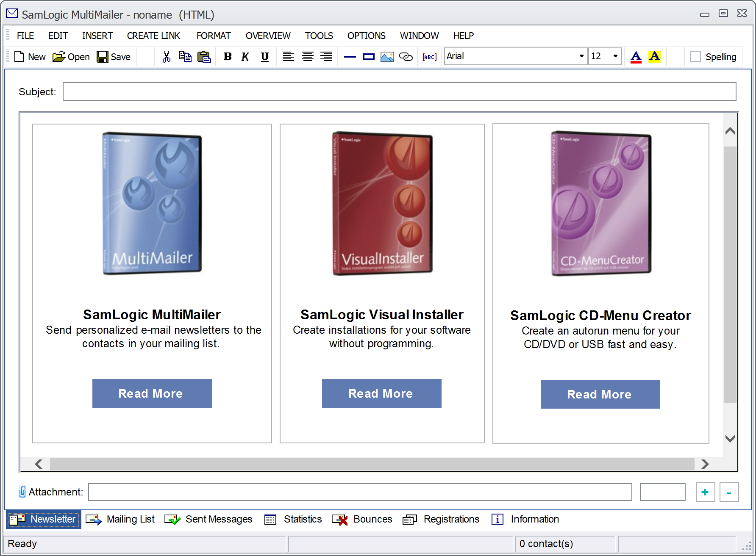Switch to the Bounces tab
Screen dimensions: 756x556
(x=362, y=519)
